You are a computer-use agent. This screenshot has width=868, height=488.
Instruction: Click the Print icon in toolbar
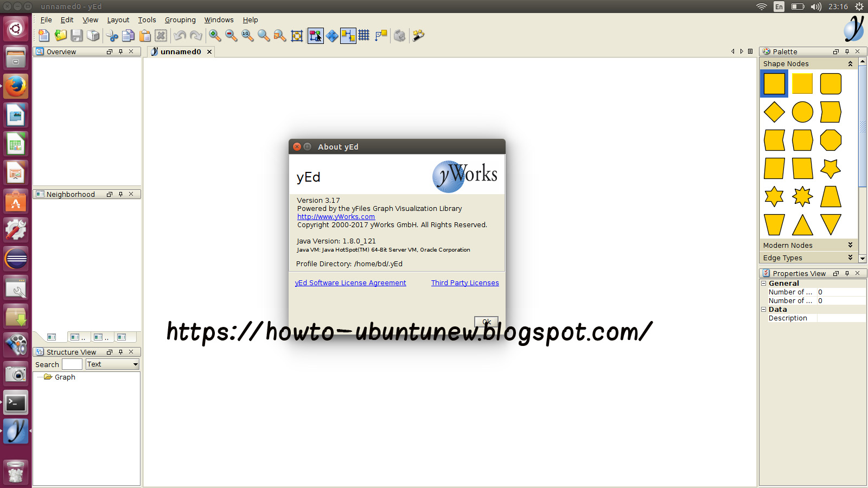(x=93, y=36)
